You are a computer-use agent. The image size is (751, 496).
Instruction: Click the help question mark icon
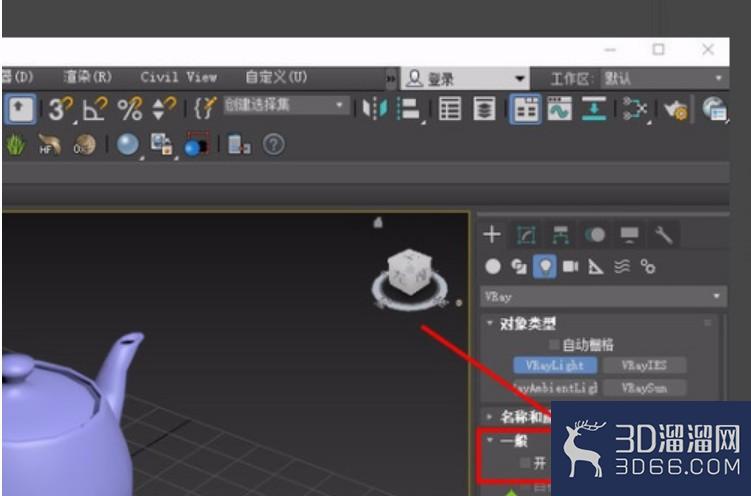(x=274, y=144)
